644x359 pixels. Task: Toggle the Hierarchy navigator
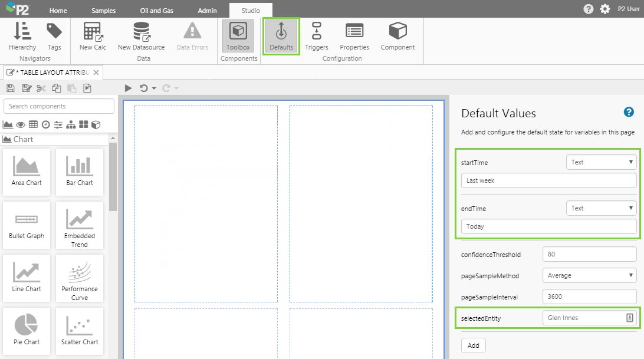point(22,36)
